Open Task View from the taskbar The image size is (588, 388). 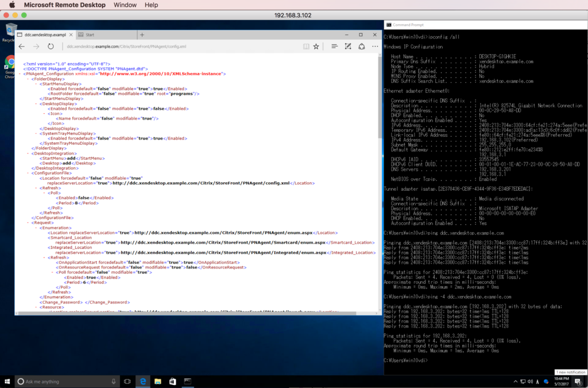click(127, 381)
